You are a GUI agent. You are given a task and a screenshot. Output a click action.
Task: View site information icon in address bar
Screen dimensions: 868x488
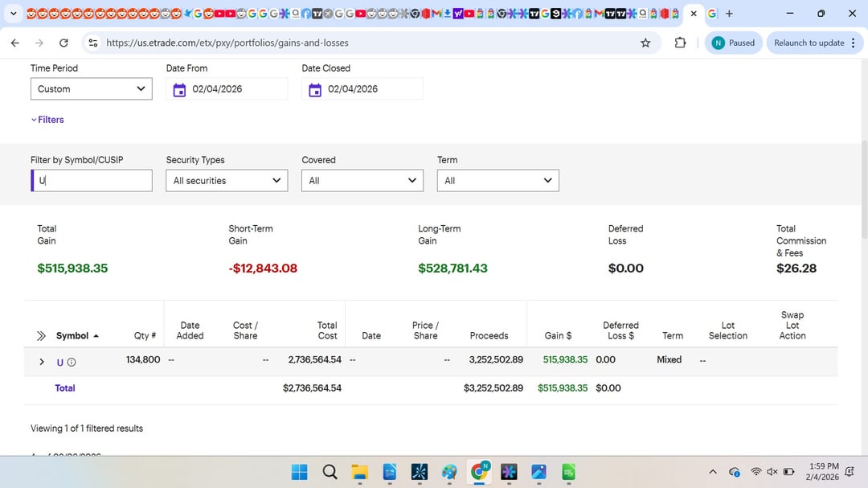click(92, 43)
